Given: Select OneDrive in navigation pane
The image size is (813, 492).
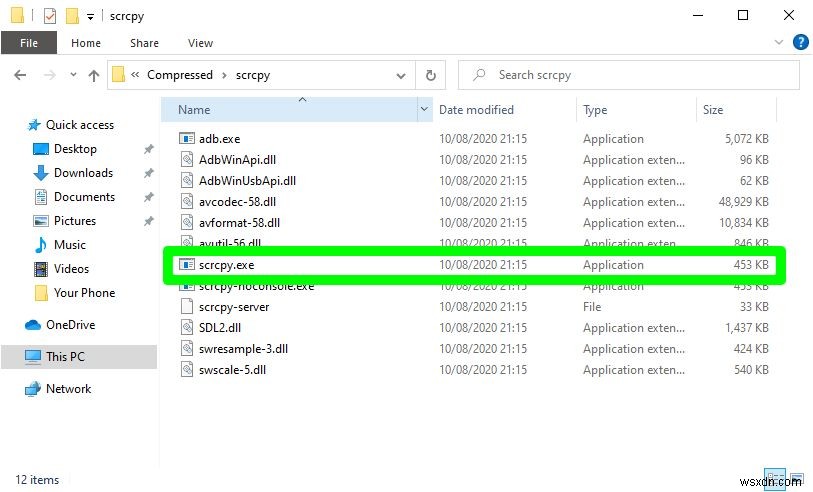Looking at the screenshot, I should 70,325.
